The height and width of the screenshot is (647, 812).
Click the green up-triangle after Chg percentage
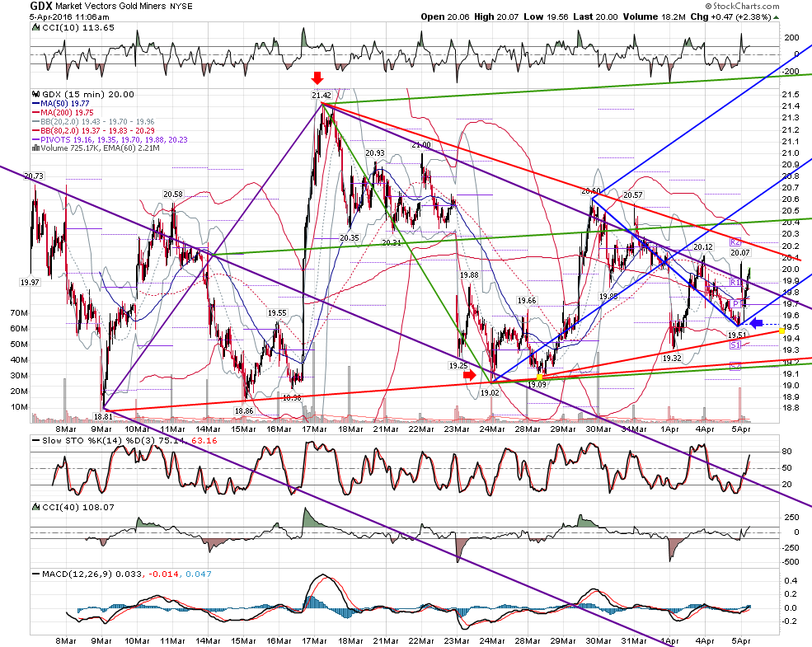click(x=776, y=17)
